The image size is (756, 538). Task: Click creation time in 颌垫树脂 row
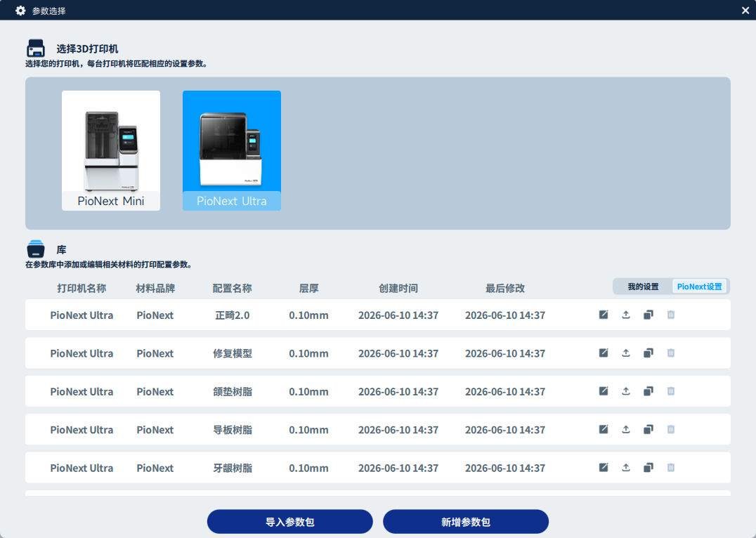tap(398, 391)
